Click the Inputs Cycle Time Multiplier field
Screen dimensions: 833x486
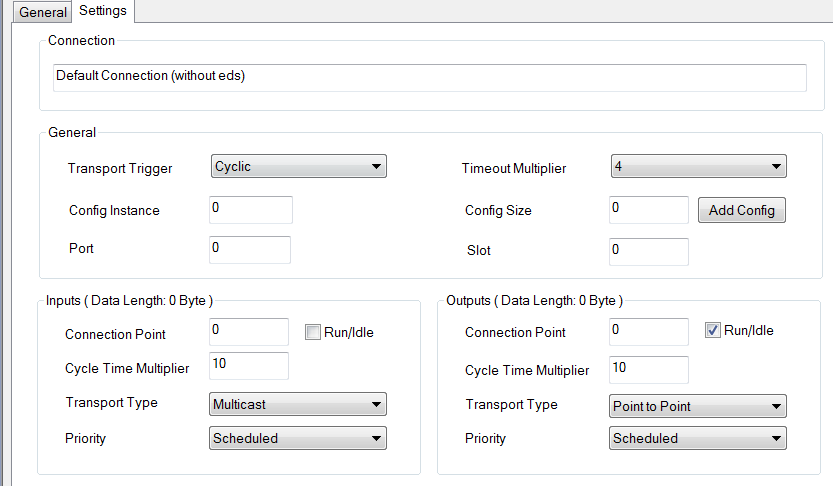tap(249, 366)
